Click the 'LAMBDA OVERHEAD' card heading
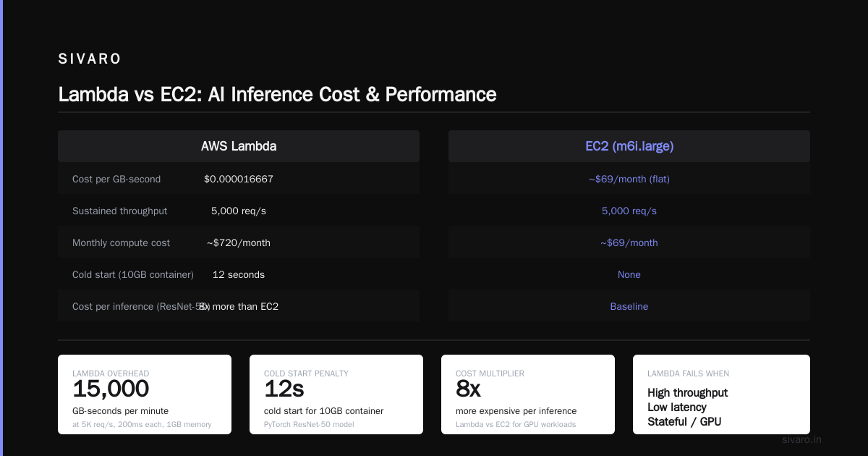Viewport: 868px width, 456px height. (111, 373)
